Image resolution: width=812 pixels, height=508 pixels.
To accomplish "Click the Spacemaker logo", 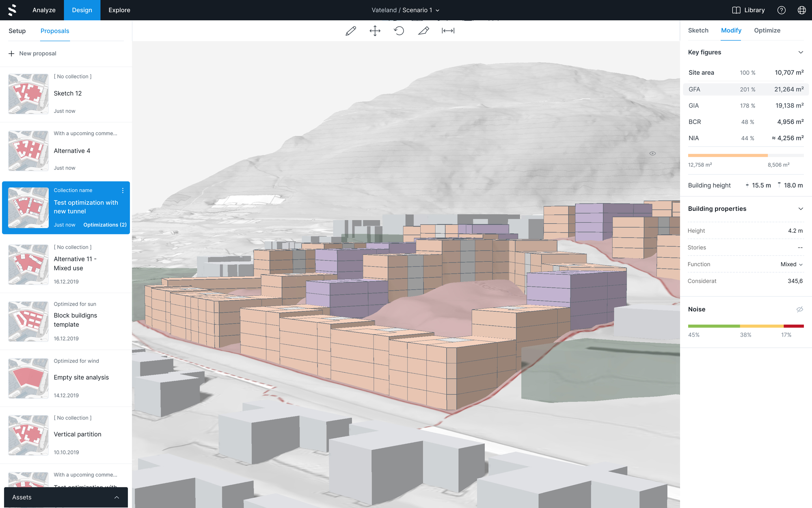I will coord(11,10).
